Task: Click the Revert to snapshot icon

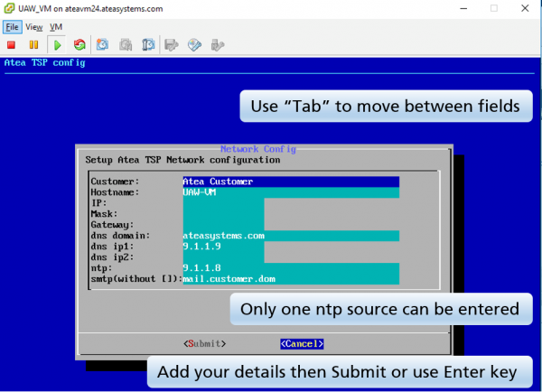Action: pyautogui.click(x=126, y=45)
